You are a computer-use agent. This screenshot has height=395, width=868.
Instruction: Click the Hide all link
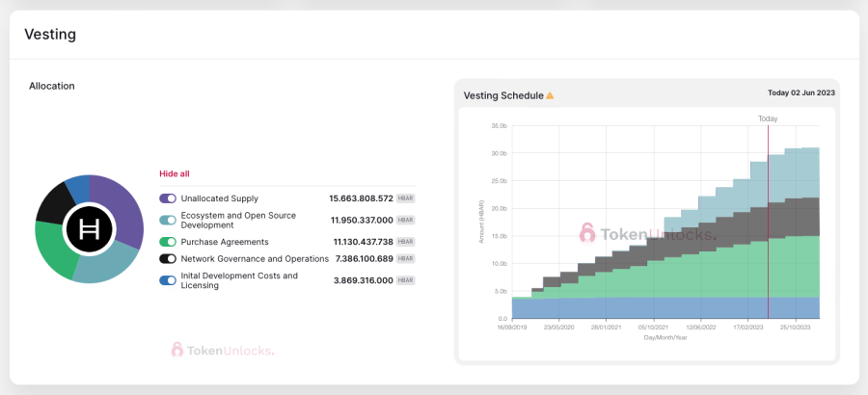coord(175,173)
